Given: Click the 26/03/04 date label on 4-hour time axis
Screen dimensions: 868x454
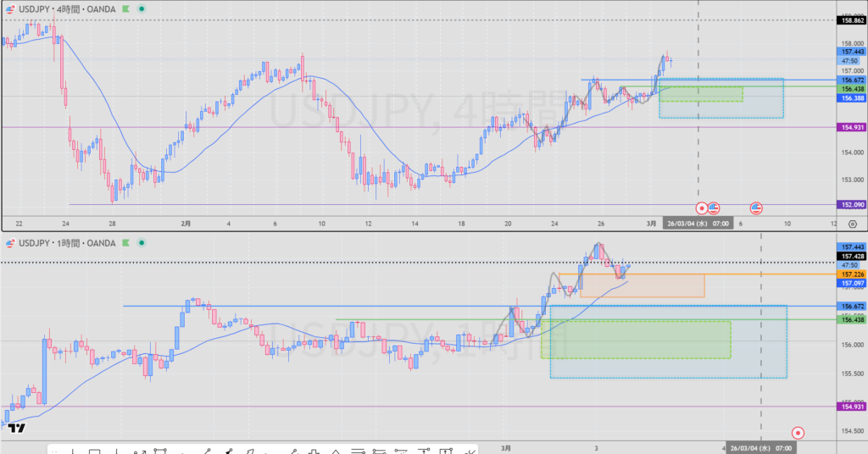Looking at the screenshot, I should click(698, 224).
